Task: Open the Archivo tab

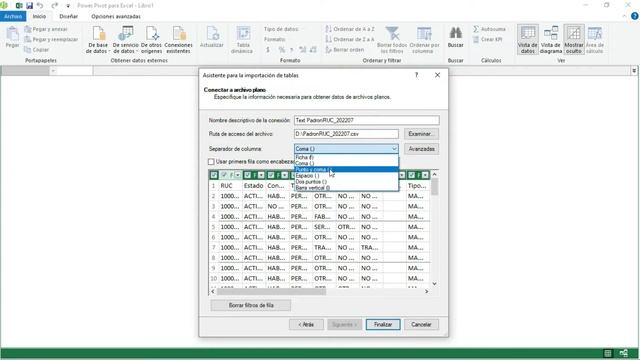Action: 13,16
